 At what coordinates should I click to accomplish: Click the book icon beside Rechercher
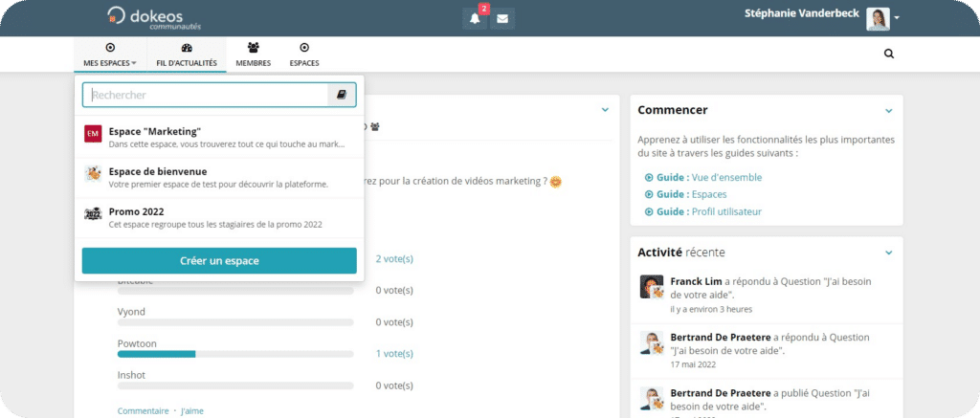point(342,95)
